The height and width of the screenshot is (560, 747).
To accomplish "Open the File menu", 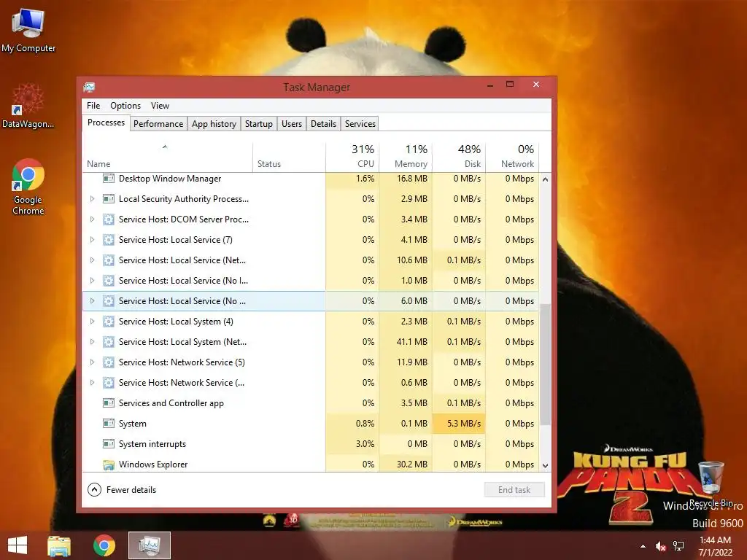I will 93,106.
